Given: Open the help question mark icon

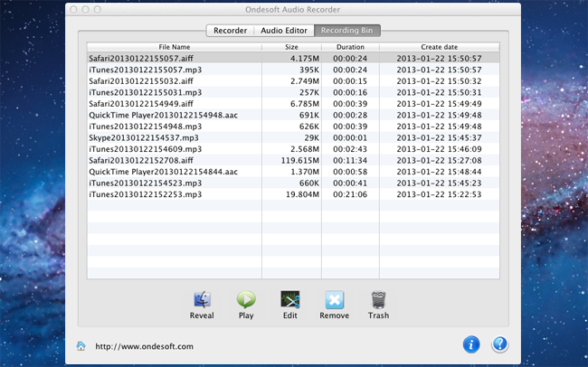Looking at the screenshot, I should point(499,344).
